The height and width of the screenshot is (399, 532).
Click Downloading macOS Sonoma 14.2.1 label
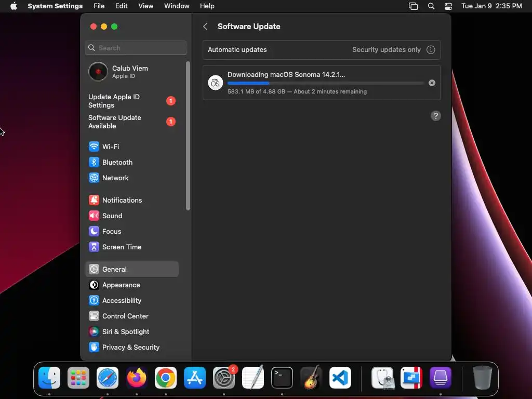pyautogui.click(x=286, y=75)
